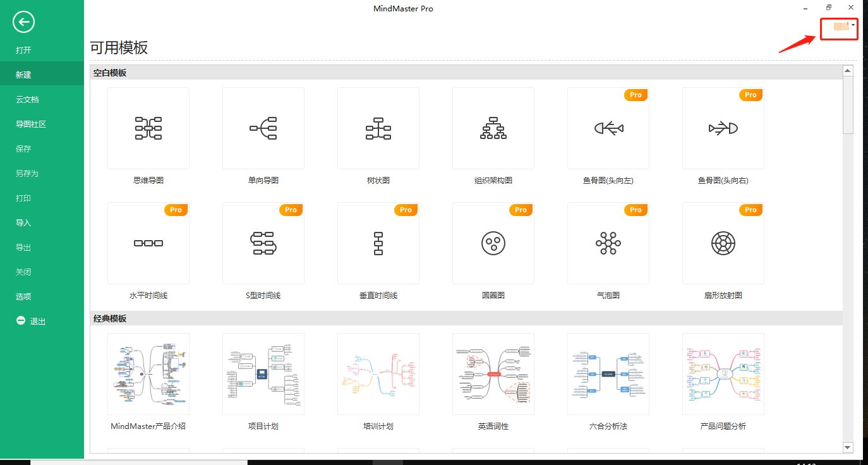Click the Pro badge on 扇形放射图

point(750,210)
